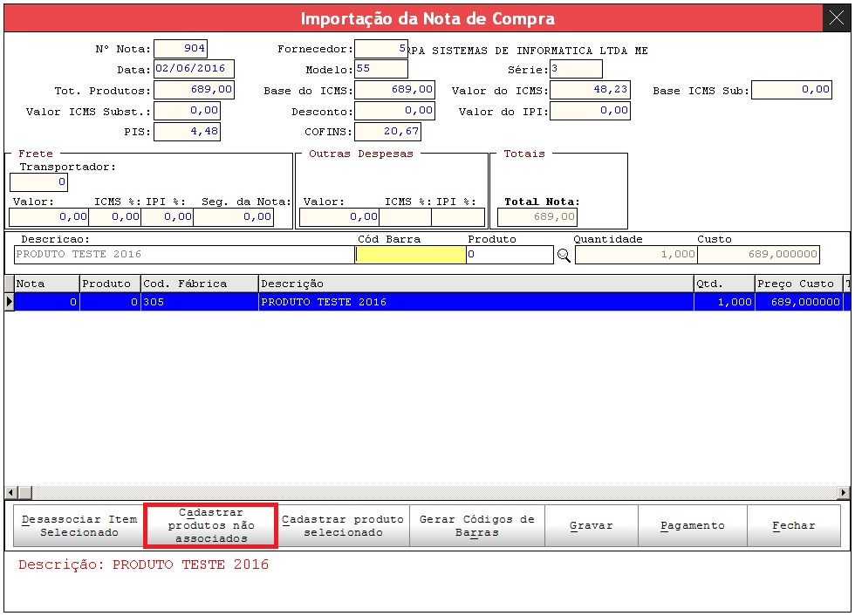The height and width of the screenshot is (616, 855).
Task: Click the Valor do IPI field
Action: (590, 111)
